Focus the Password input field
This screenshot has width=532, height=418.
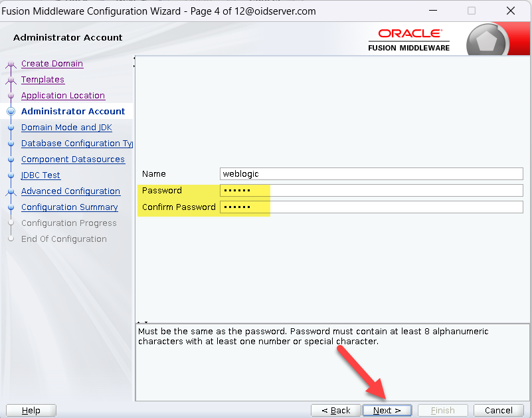pos(371,191)
